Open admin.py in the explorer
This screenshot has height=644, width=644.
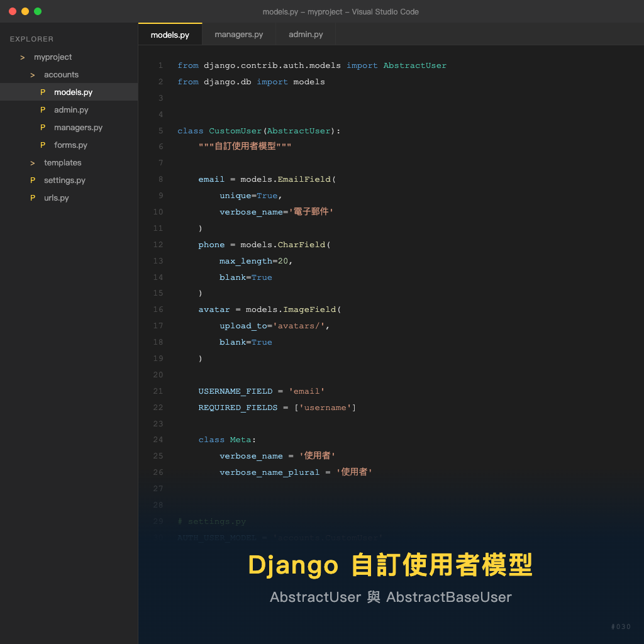tap(69, 109)
